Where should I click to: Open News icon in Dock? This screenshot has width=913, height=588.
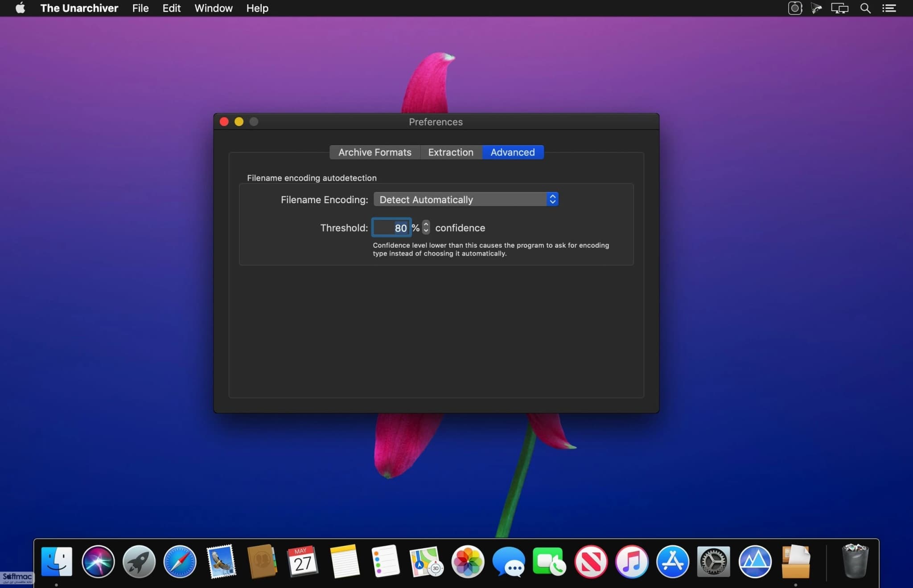(591, 561)
